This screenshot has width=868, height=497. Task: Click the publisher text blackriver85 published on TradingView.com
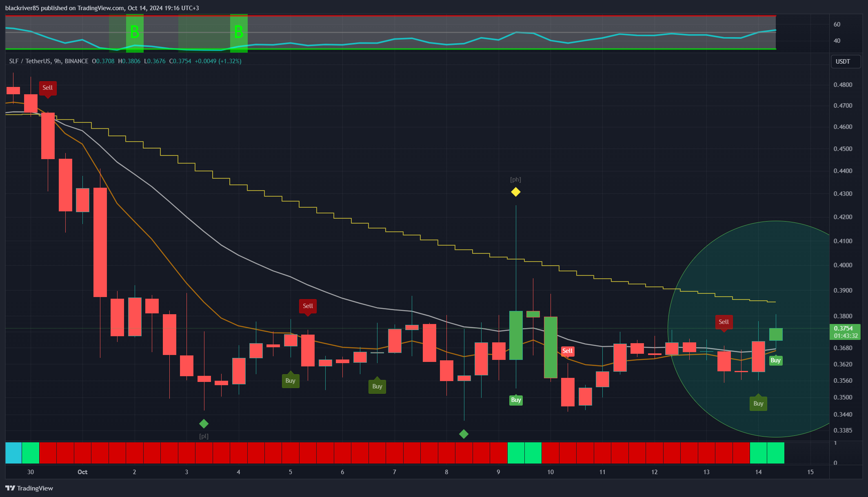click(64, 8)
